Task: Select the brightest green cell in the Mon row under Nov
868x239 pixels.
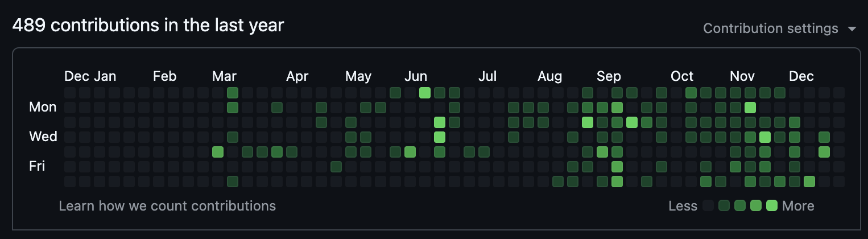Action: coord(750,108)
